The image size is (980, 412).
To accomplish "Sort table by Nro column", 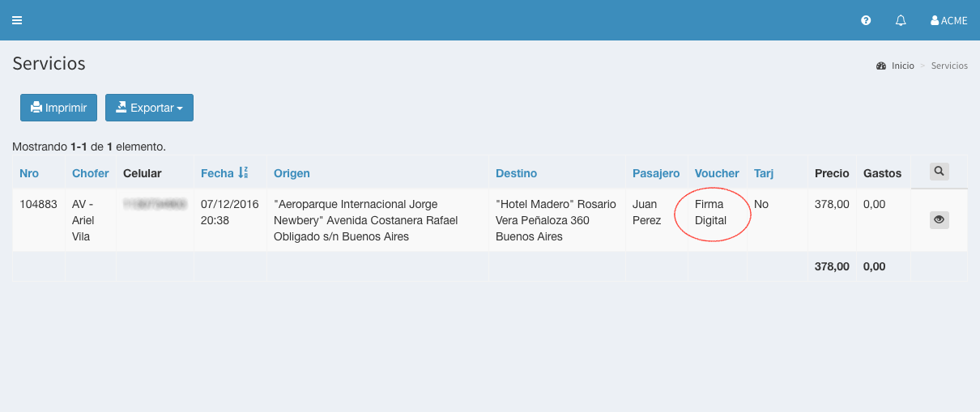I will pos(29,173).
